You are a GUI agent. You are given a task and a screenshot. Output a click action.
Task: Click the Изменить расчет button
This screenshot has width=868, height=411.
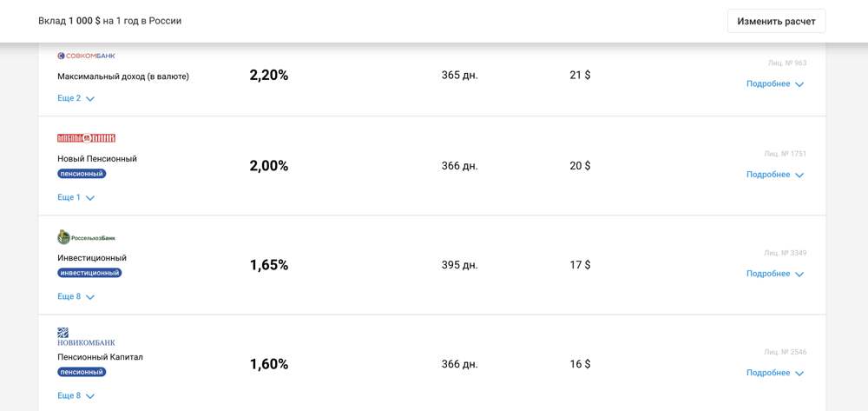click(x=776, y=21)
